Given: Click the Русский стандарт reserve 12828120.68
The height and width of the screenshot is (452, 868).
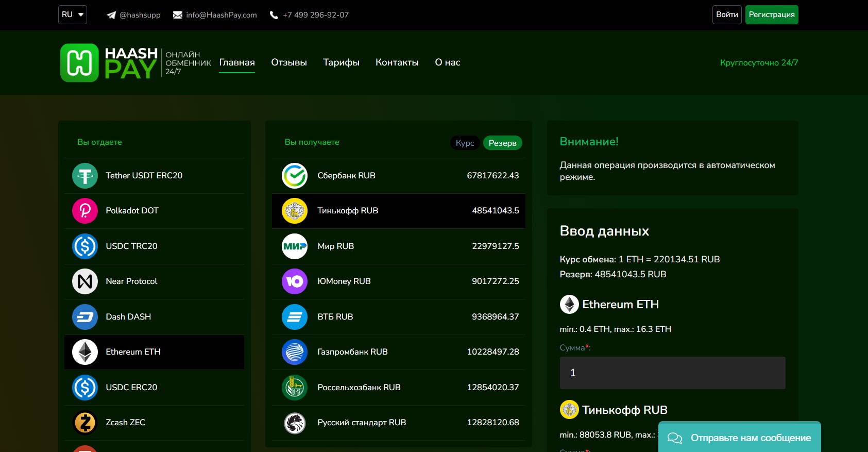Looking at the screenshot, I should coord(493,423).
